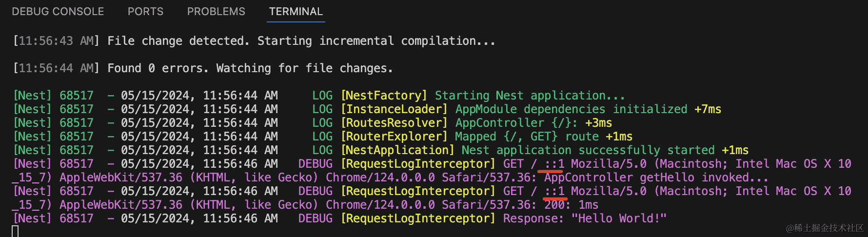
Task: Click the "+3ms" timing value
Action: pos(598,123)
